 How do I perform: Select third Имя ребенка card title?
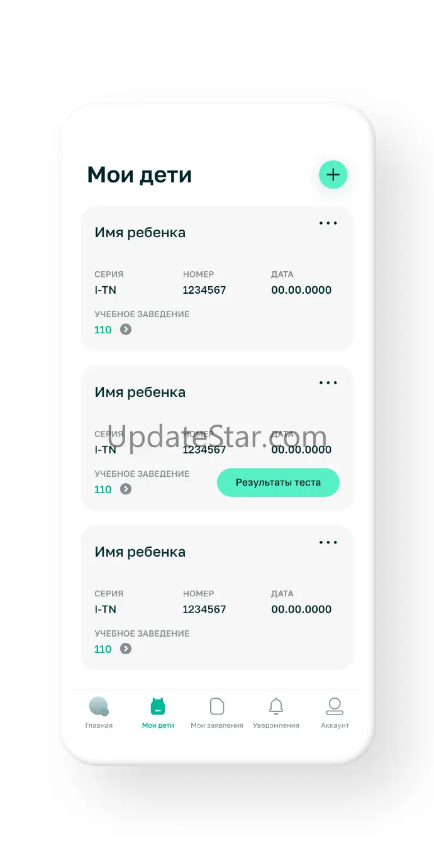pos(140,552)
